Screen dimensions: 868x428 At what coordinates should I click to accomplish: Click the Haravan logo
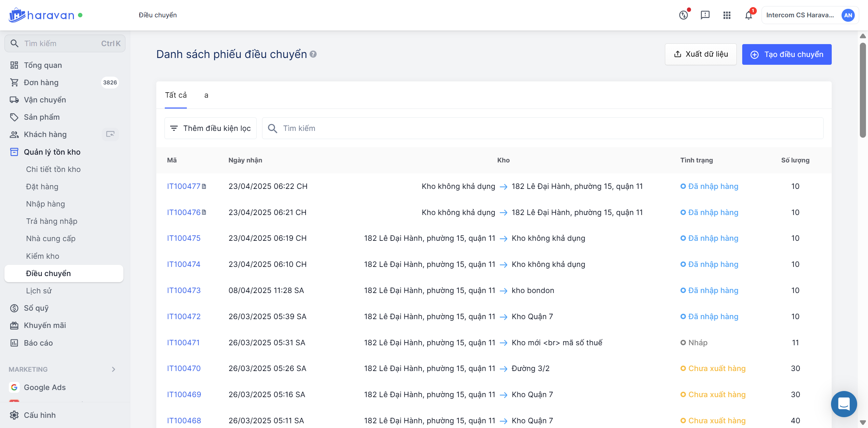click(x=41, y=15)
